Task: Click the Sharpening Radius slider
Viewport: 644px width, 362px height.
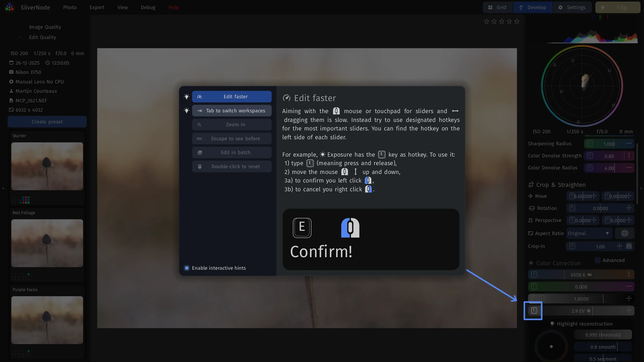Action: pos(609,144)
